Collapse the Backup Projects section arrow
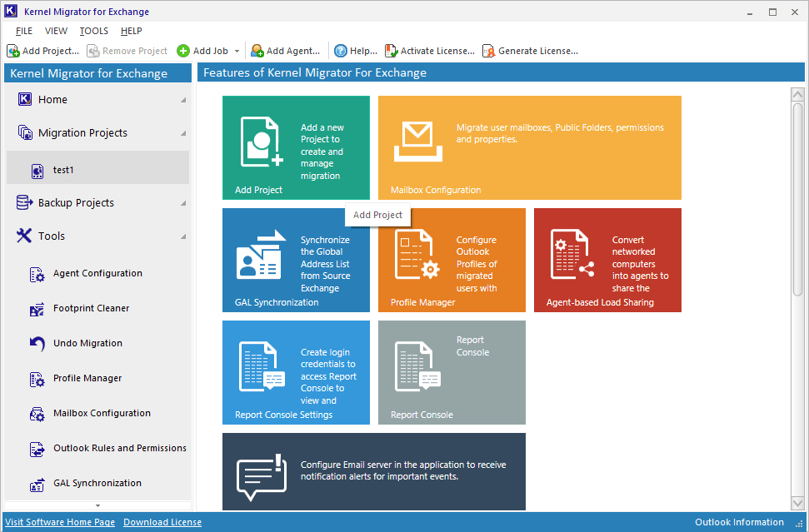Image resolution: width=809 pixels, height=532 pixels. pos(183,204)
